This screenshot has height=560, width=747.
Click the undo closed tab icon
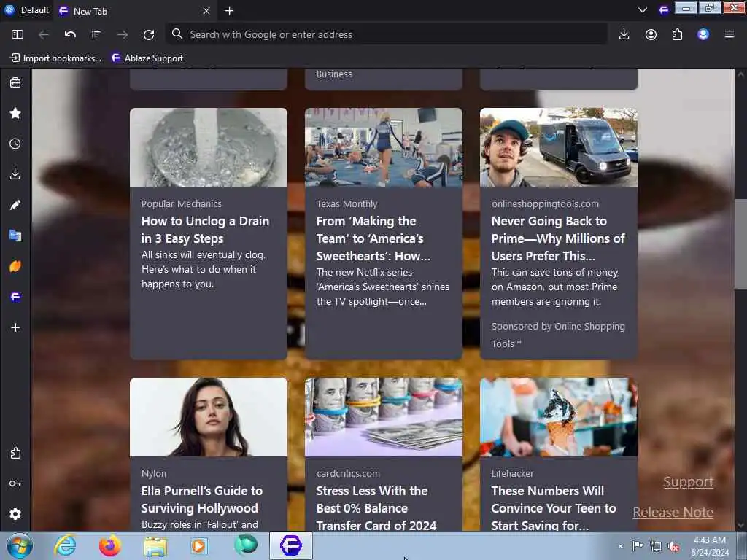click(x=70, y=34)
